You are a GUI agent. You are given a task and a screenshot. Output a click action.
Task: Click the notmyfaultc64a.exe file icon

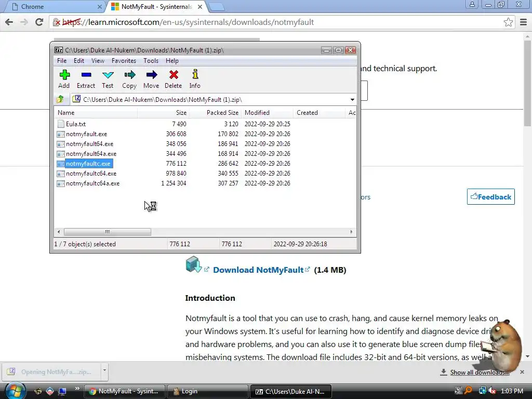pyautogui.click(x=61, y=183)
